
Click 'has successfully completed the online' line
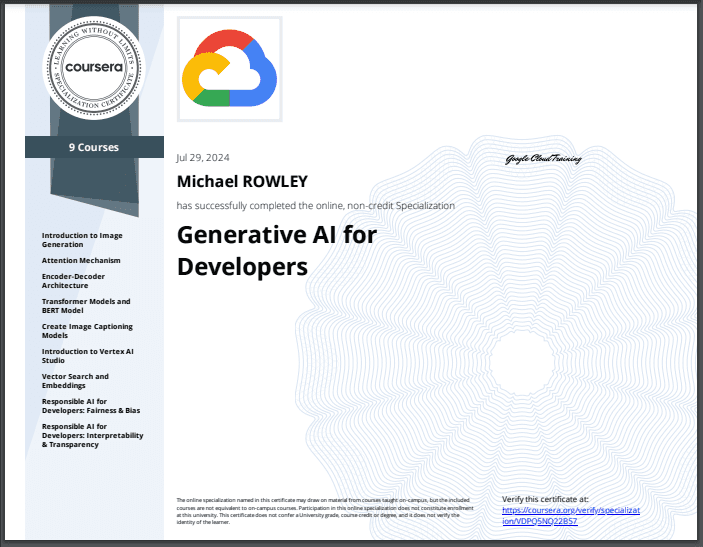[x=316, y=206]
